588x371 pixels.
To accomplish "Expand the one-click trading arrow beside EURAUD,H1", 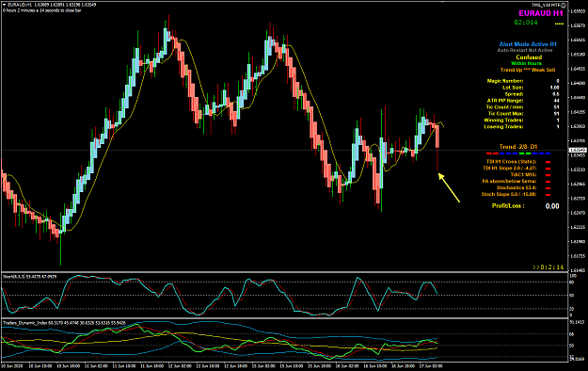I will [4, 5].
